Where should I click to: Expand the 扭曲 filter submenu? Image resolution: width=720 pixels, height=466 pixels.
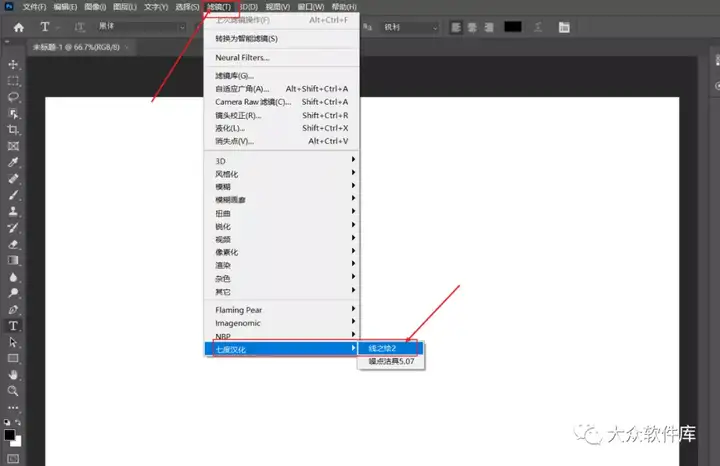[x=281, y=213]
